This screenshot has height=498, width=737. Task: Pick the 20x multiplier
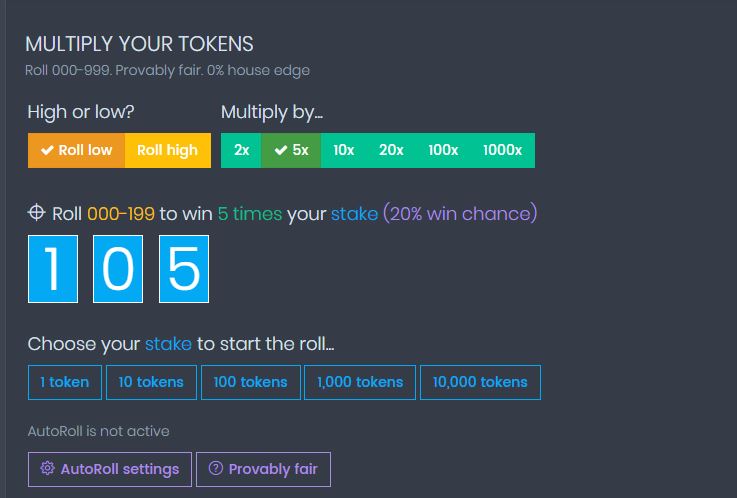pyautogui.click(x=391, y=150)
